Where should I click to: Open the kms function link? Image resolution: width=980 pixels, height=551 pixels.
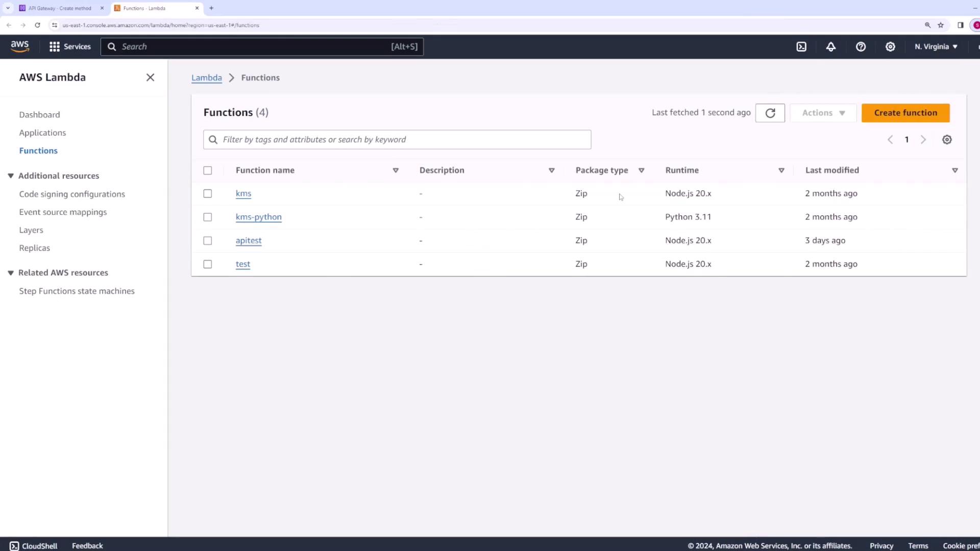243,193
